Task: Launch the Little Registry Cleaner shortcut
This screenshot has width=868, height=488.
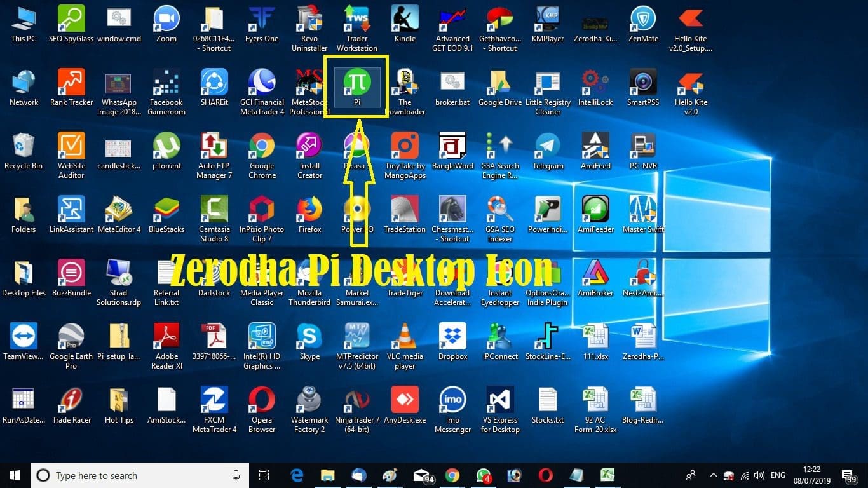Action: pos(548,92)
